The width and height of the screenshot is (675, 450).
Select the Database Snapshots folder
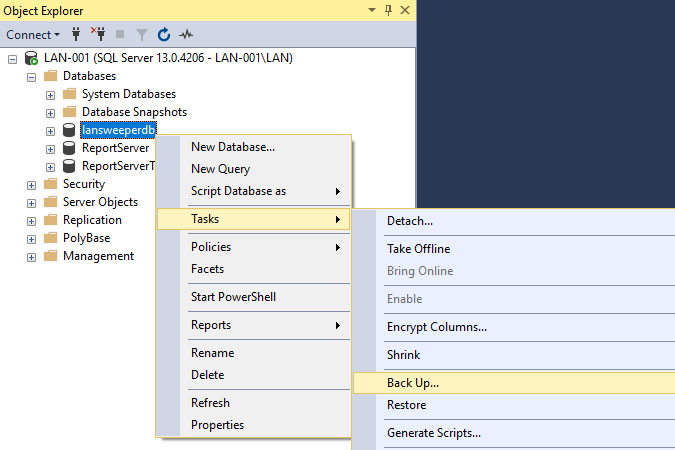(133, 112)
